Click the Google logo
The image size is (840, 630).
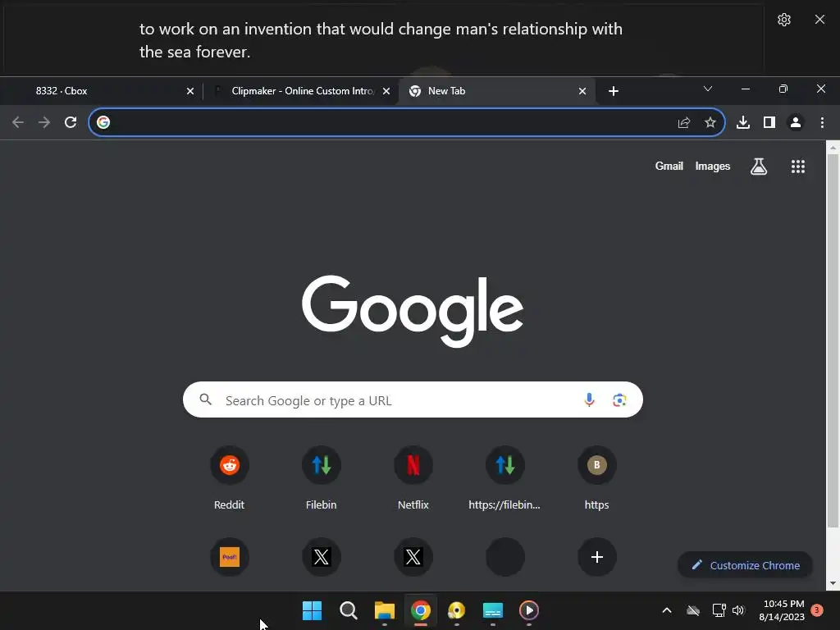click(413, 311)
